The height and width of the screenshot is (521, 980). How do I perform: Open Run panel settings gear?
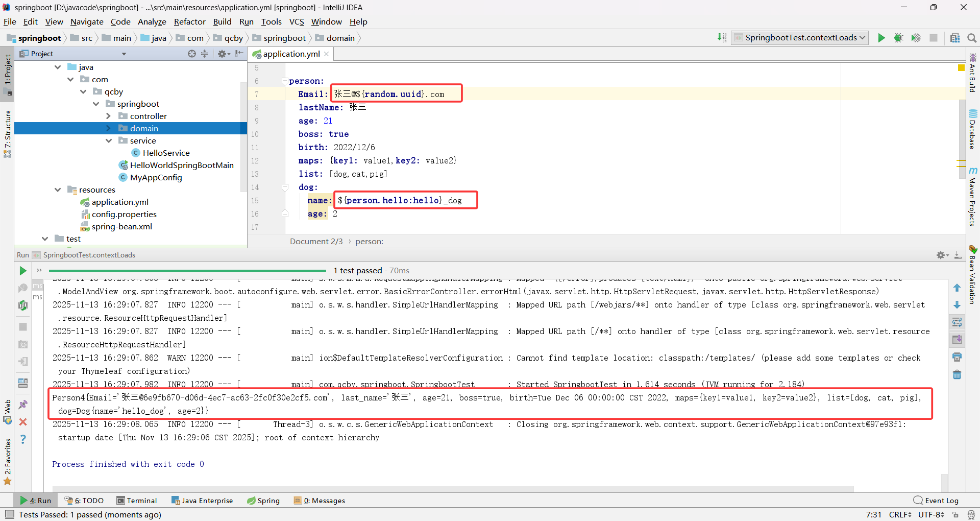(942, 255)
